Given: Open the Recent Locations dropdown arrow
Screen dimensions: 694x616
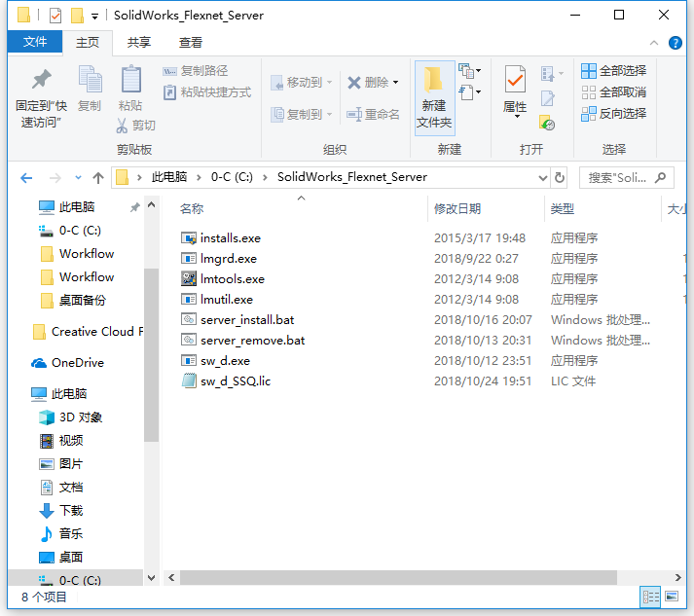Looking at the screenshot, I should 78,178.
